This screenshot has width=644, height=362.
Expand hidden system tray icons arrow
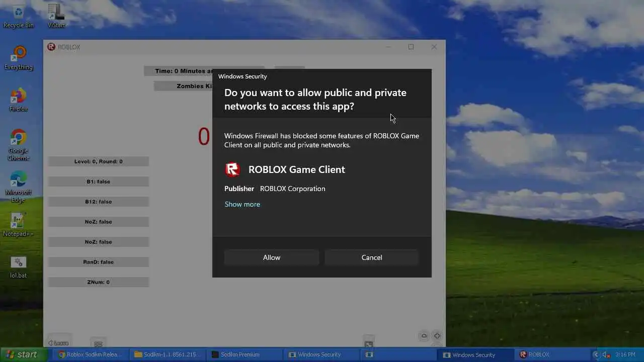click(x=596, y=355)
